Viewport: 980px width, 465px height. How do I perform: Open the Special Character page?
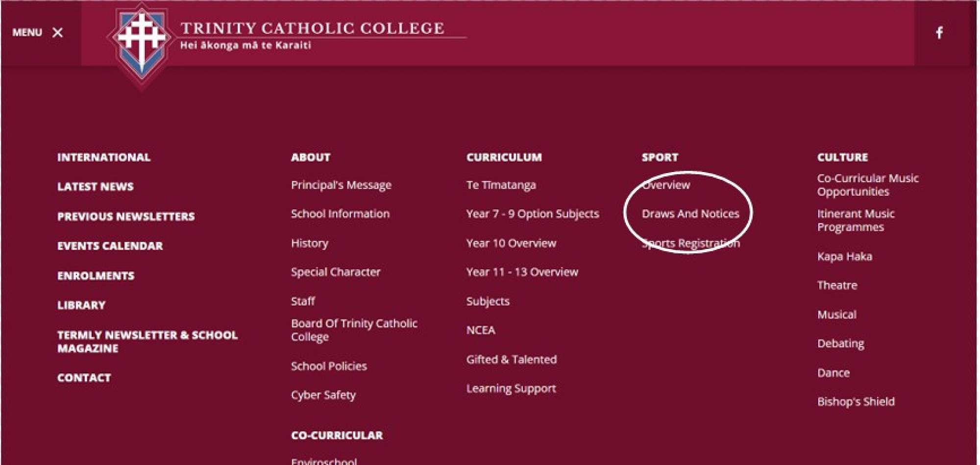[336, 272]
